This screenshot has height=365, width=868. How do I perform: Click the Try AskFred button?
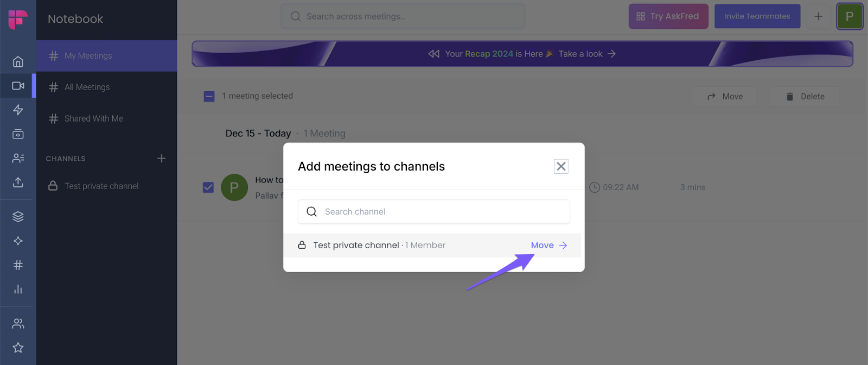tap(668, 16)
